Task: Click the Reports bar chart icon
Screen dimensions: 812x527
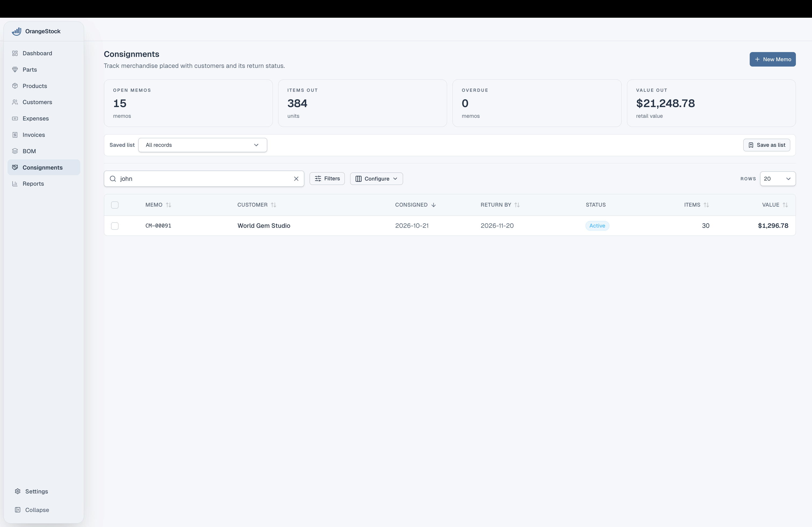Action: click(15, 184)
